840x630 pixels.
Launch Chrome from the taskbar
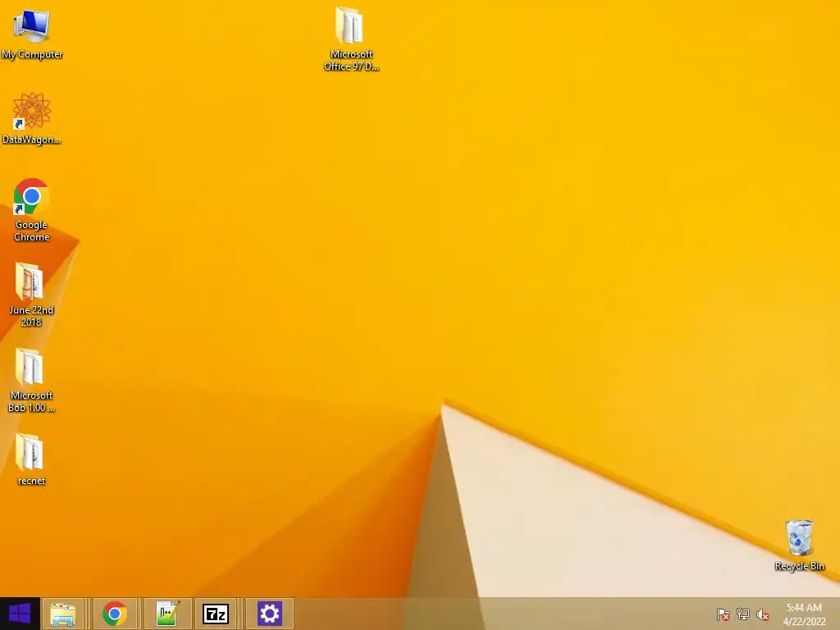115,614
